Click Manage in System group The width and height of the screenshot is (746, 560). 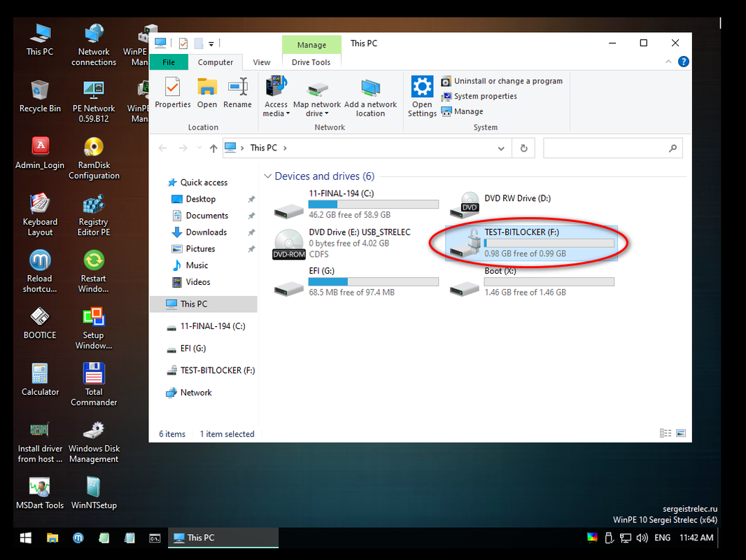[463, 111]
